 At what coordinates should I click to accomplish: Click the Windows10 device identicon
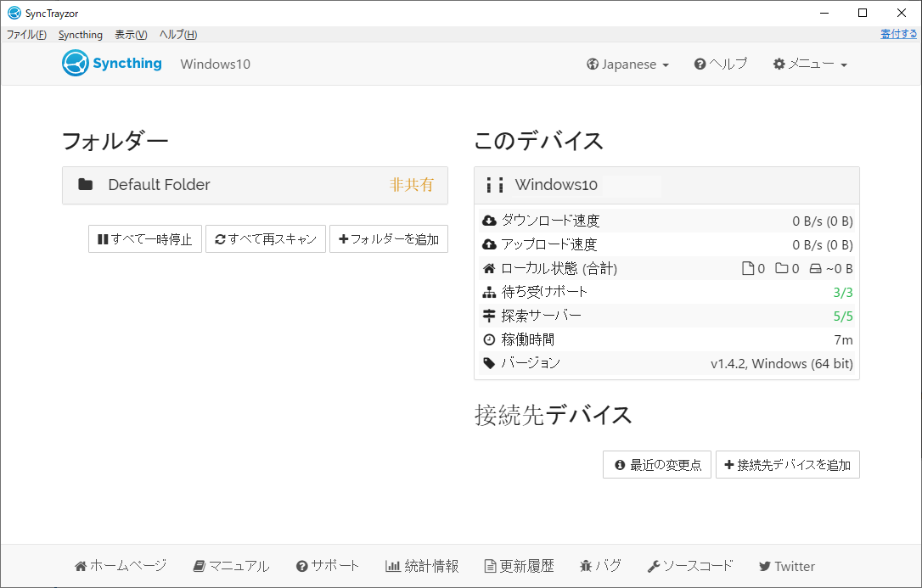click(494, 185)
